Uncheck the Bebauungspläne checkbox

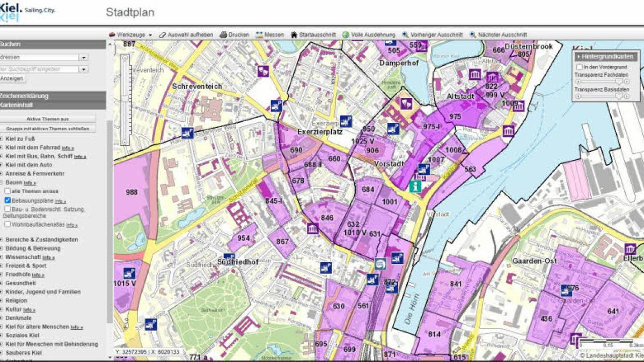[6, 199]
